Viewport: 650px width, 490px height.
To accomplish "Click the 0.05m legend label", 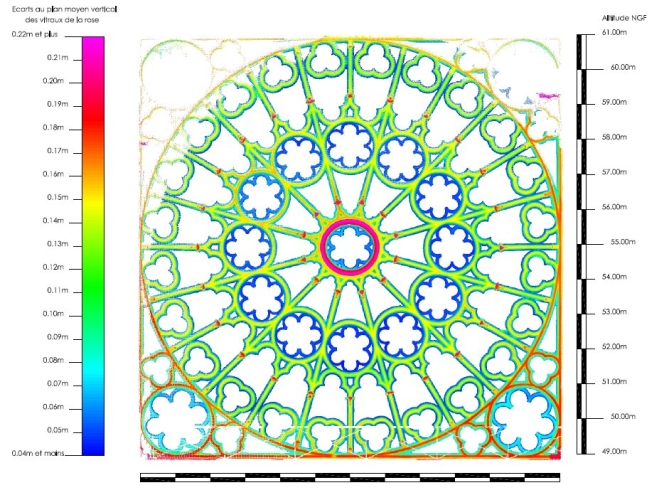I will [58, 430].
